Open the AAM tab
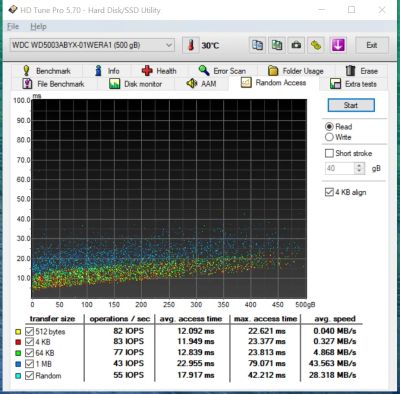This screenshot has width=400, height=394. pos(201,83)
